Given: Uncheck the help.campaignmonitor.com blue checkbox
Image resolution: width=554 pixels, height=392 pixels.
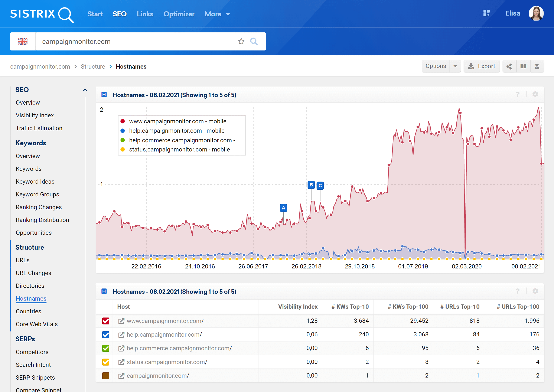Looking at the screenshot, I should click(106, 335).
